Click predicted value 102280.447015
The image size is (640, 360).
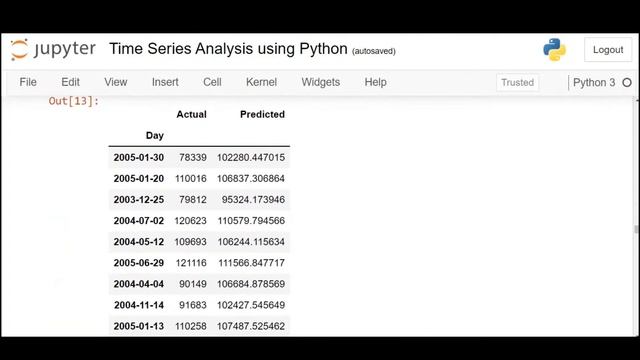251,158
